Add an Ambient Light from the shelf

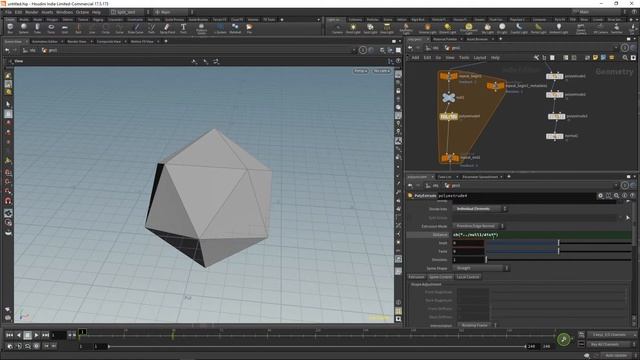(558, 28)
